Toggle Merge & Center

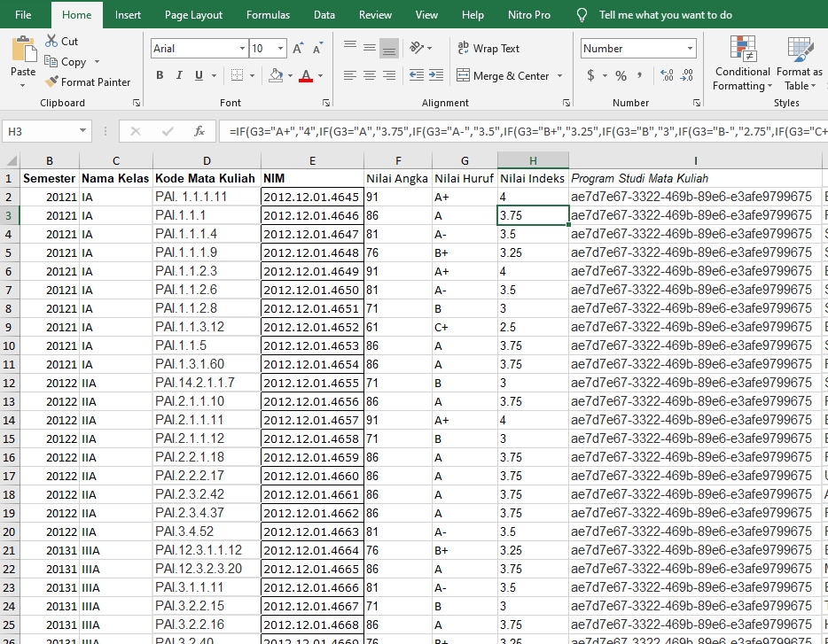(x=508, y=77)
